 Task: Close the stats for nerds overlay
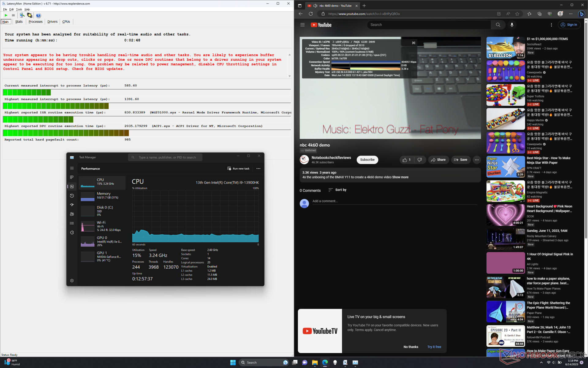[x=413, y=43]
